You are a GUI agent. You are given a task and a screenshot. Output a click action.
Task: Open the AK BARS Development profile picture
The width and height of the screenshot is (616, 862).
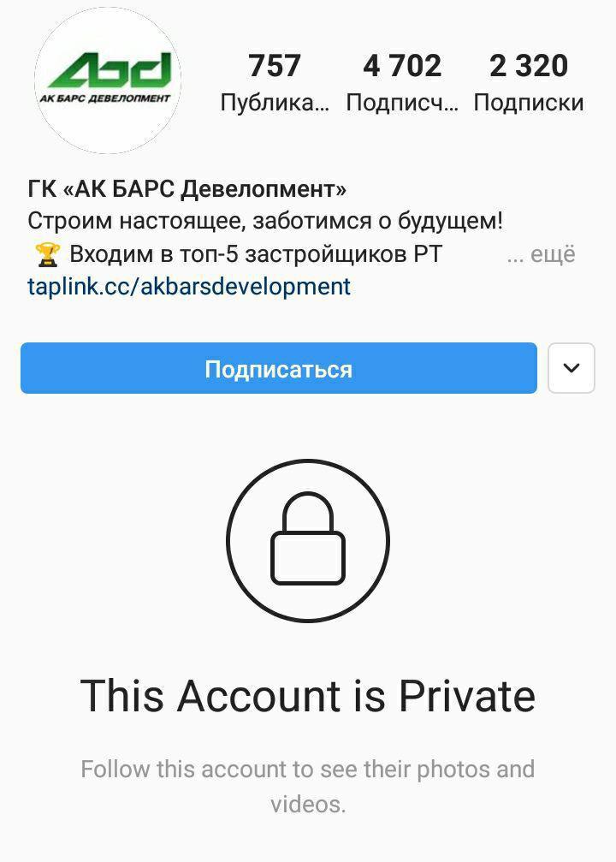(108, 80)
